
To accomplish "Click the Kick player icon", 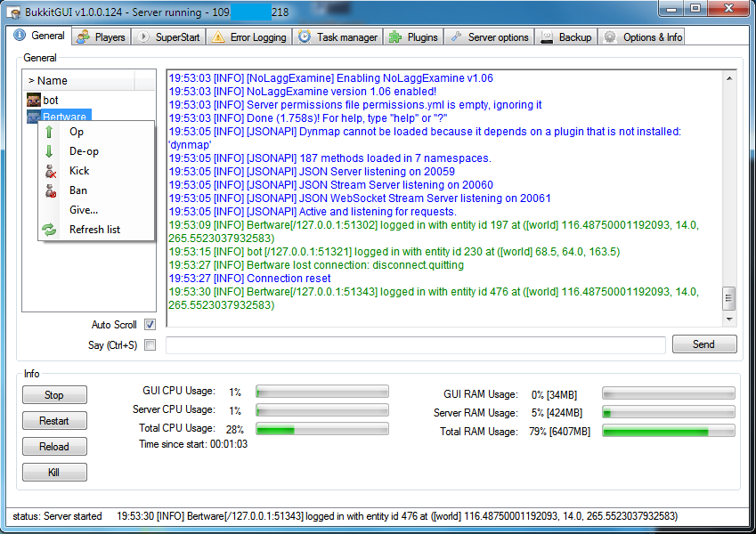I will click(x=51, y=171).
